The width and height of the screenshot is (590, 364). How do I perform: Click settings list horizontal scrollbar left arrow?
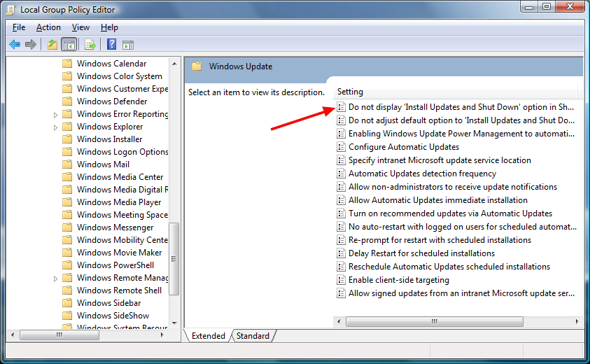tap(339, 321)
